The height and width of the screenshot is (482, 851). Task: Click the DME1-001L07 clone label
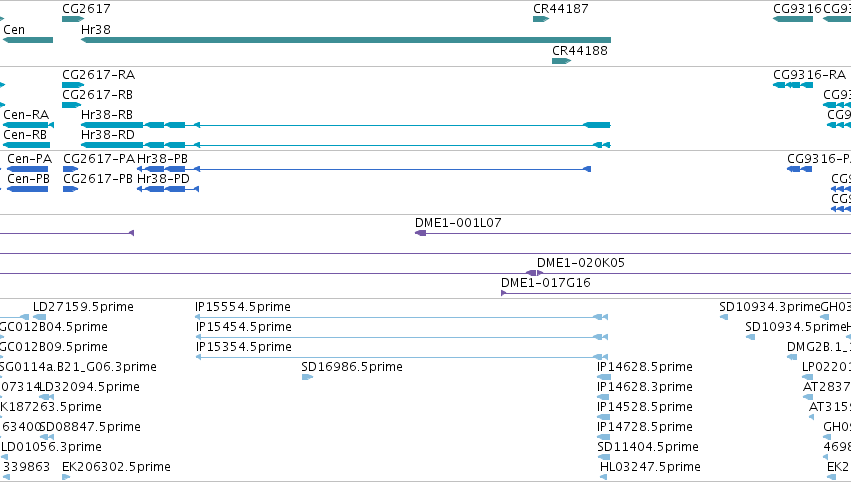click(458, 223)
